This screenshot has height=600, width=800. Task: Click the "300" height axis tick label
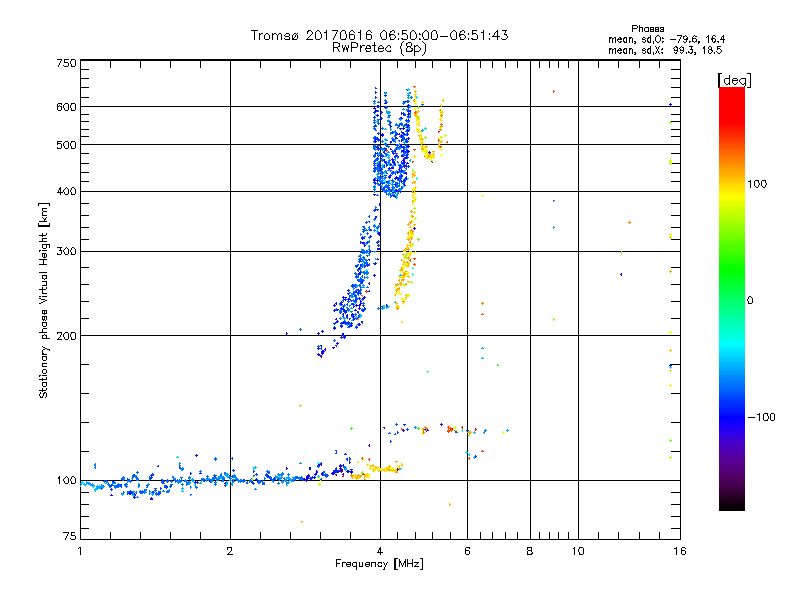pos(66,252)
